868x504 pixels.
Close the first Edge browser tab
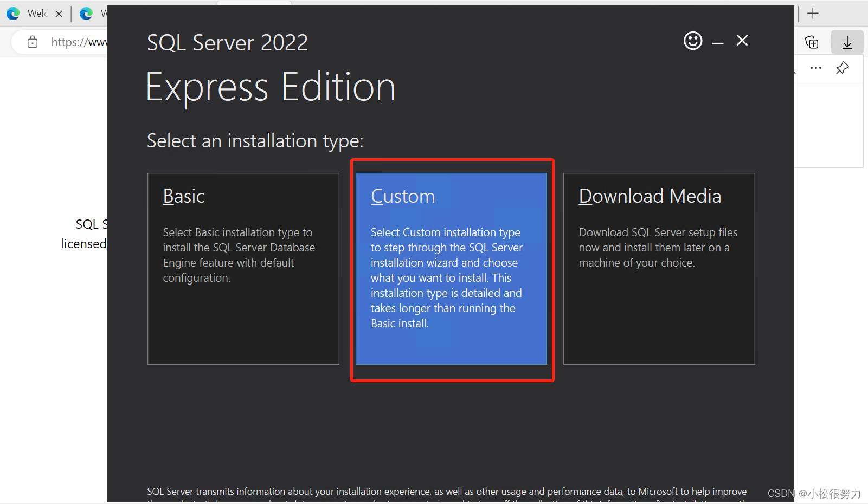59,14
